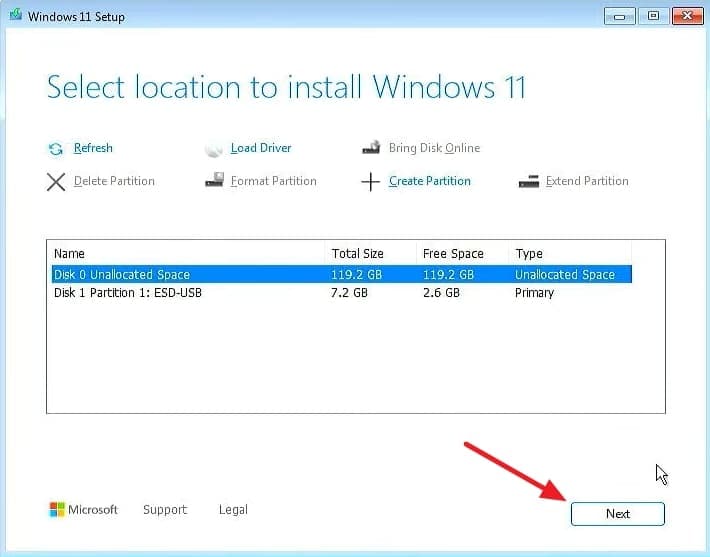Click the Extend Partition text
This screenshot has height=557, width=710.
tap(587, 181)
